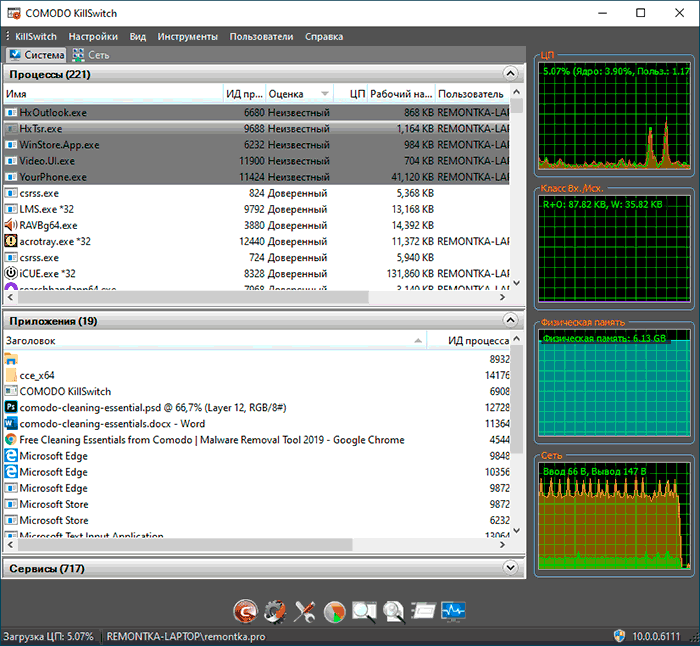The image size is (700, 646).
Task: Select csrss.exe with ID 824
Action: pos(257,193)
